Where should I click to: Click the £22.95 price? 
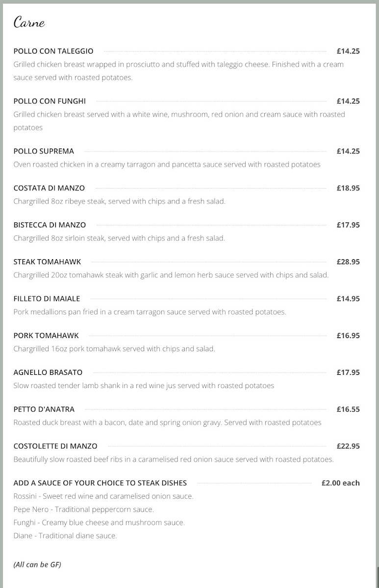(x=348, y=446)
